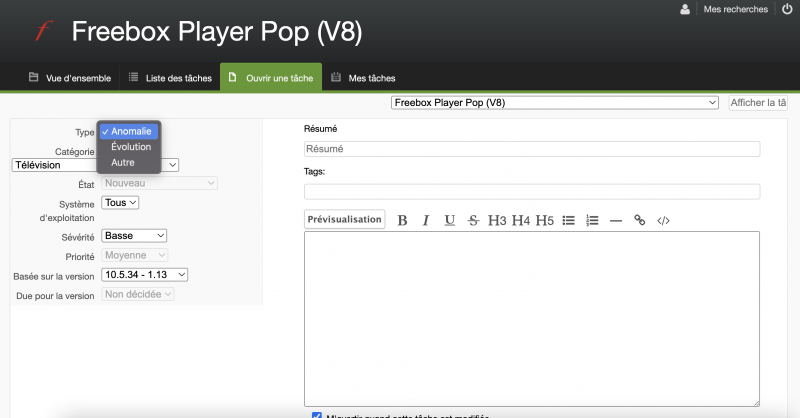Insert a numbered list
Viewport: 800px width, 418px height.
(x=592, y=220)
